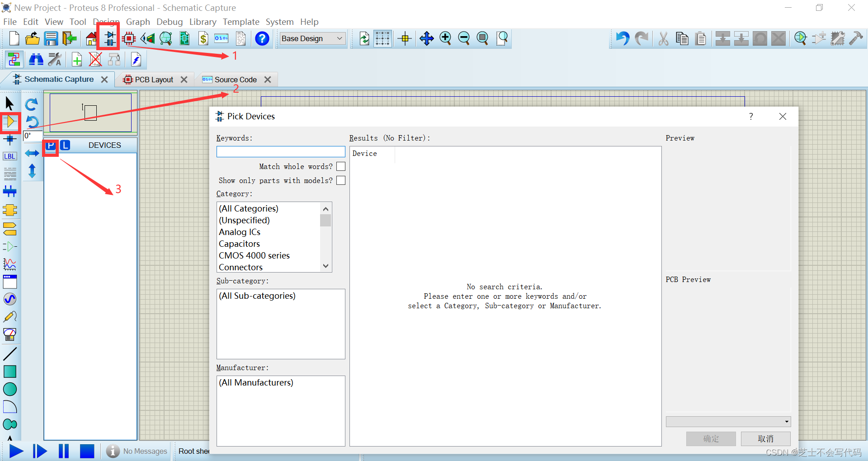Click the 取消 Cancel button
The width and height of the screenshot is (868, 461).
765,439
